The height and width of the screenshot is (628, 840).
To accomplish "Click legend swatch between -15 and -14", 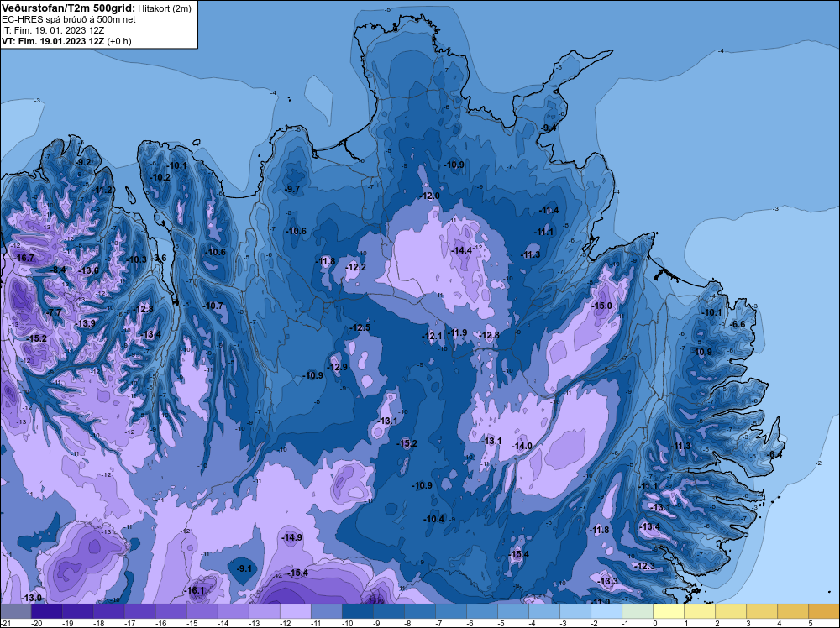I will pos(202,611).
